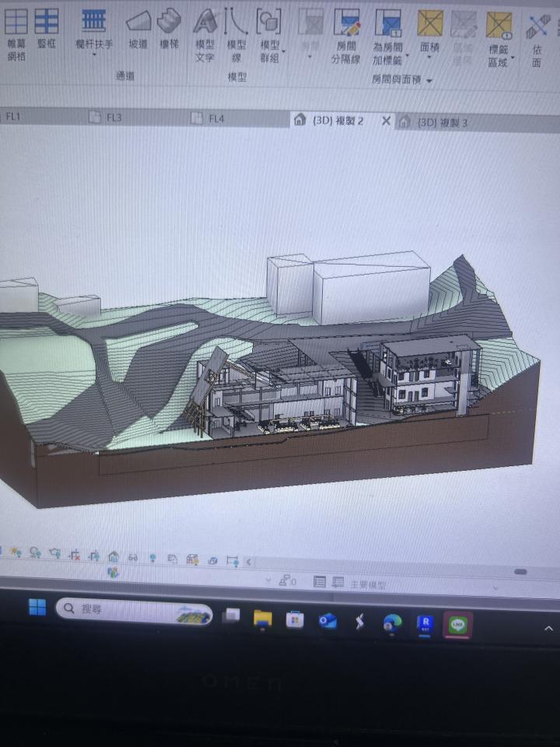Pick the 坡道 ramp tool

coord(138,30)
